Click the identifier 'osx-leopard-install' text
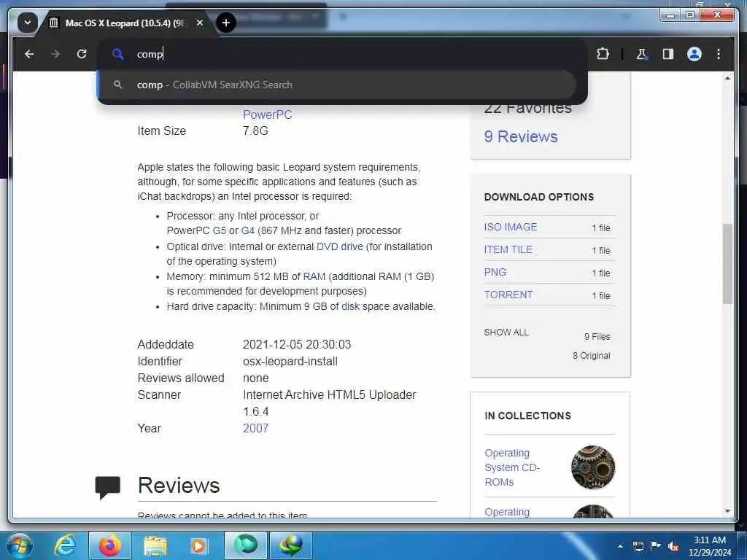 coord(290,362)
